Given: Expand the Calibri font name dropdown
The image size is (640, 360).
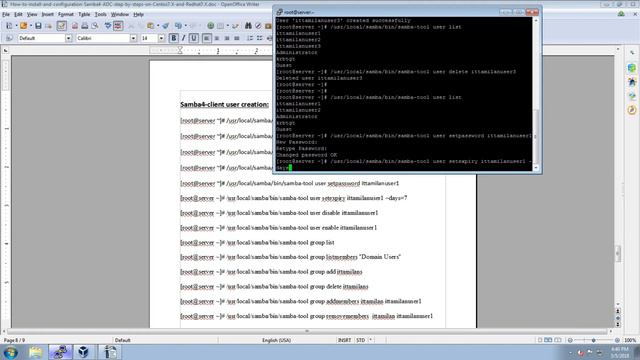Looking at the screenshot, I should [x=133, y=38].
